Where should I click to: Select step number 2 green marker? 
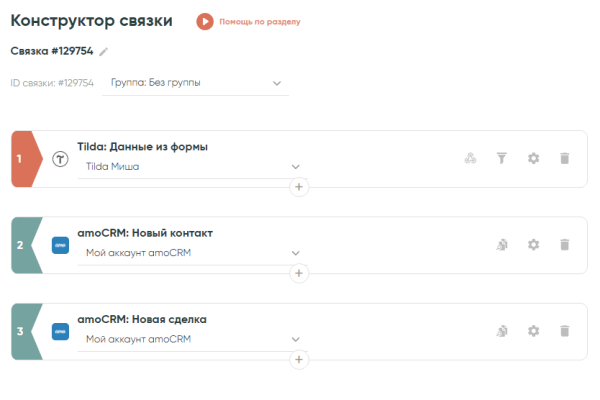coord(26,245)
